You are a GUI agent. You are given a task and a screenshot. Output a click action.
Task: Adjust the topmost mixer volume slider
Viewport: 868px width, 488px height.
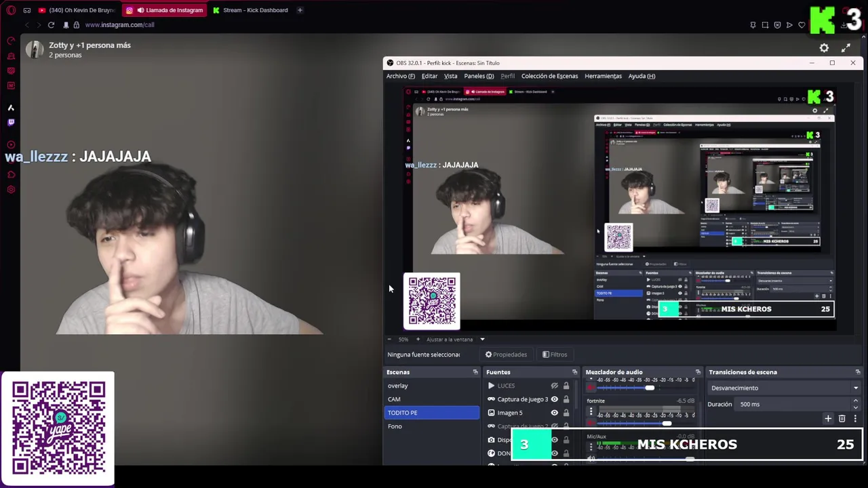650,388
